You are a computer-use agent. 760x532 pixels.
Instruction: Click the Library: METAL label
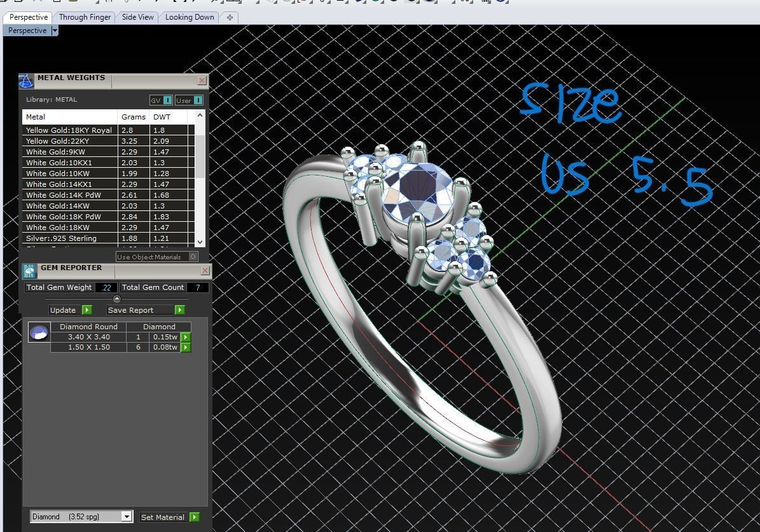[x=52, y=99]
